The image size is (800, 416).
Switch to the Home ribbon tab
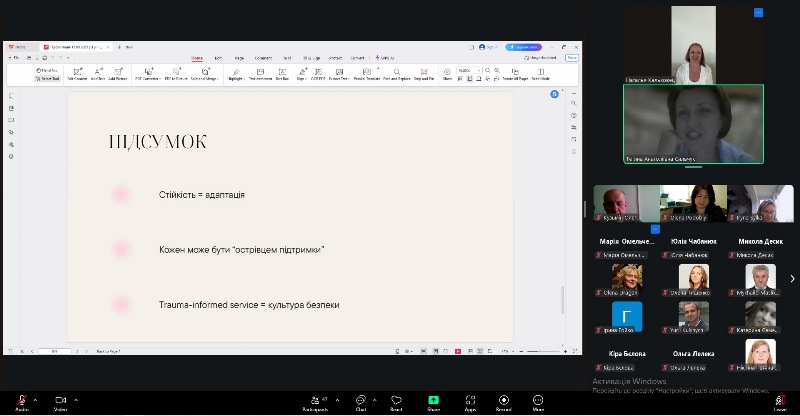coord(197,58)
